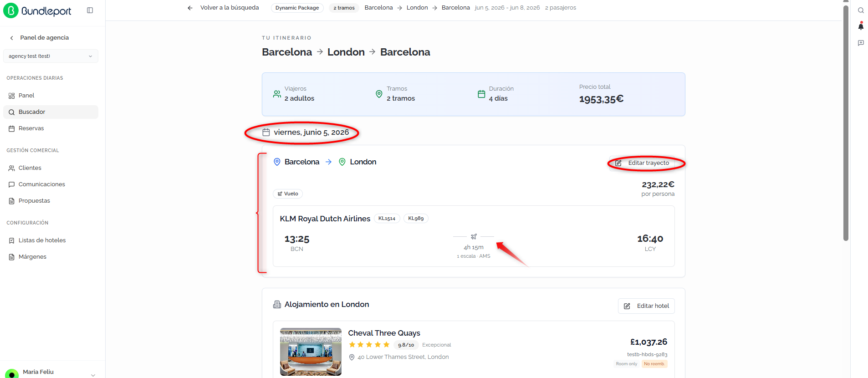Click arrival time 16:40
This screenshot has width=868, height=378.
pos(650,239)
